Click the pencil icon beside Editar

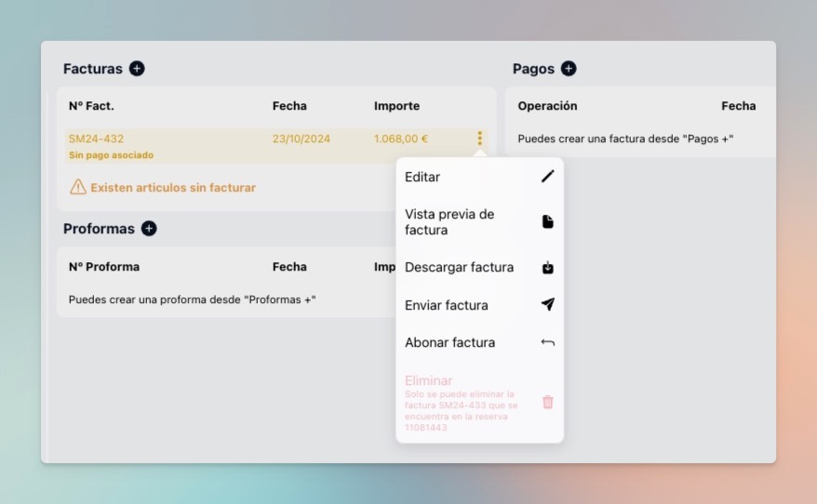[x=547, y=177]
